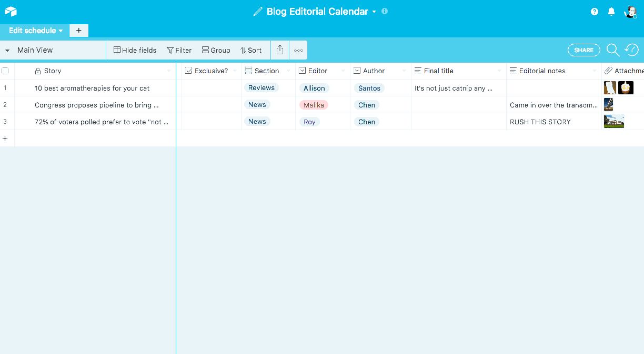
Task: Click the share view export icon
Action: point(280,50)
